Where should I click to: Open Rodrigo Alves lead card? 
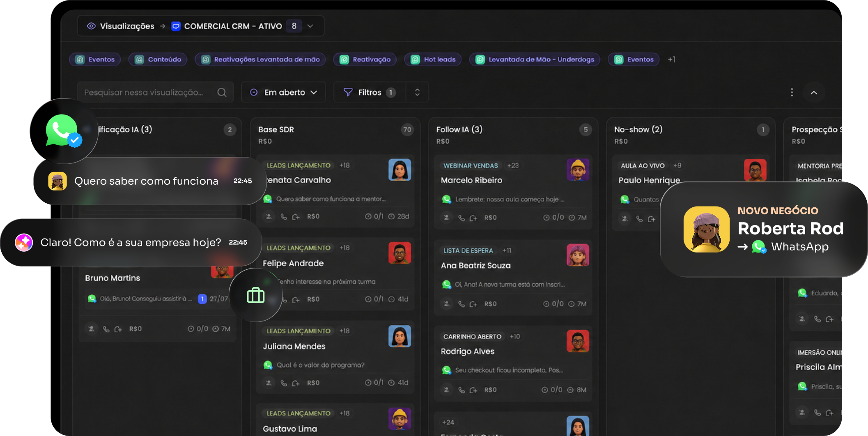pyautogui.click(x=513, y=363)
